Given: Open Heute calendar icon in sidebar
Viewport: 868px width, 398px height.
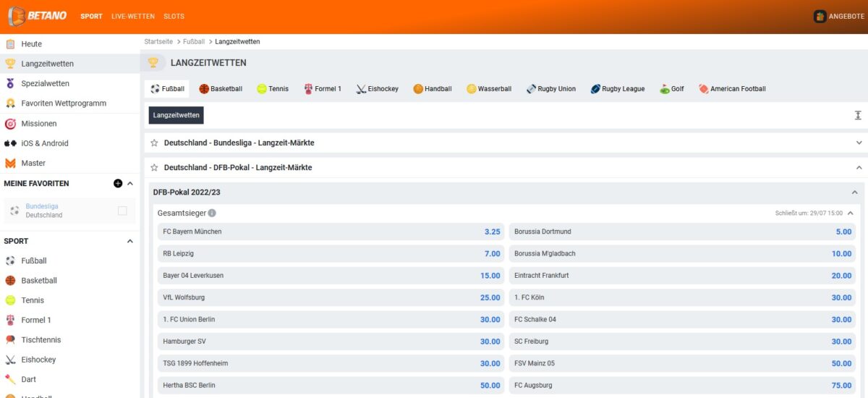Looking at the screenshot, I should point(10,44).
